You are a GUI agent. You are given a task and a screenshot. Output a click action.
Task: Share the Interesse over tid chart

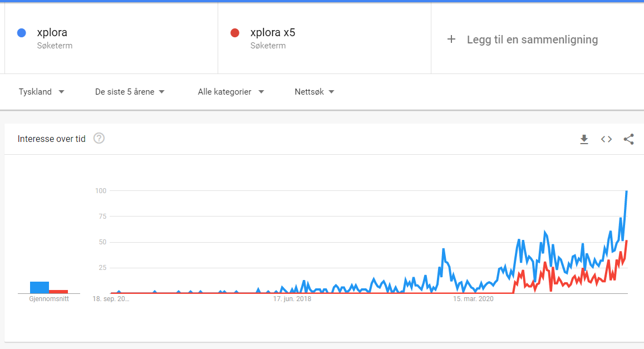point(628,139)
